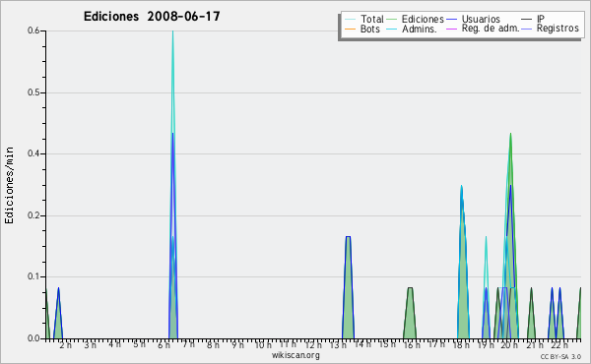Click the '13 h' x-axis label
This screenshot has width=591, height=364.
[338, 345]
